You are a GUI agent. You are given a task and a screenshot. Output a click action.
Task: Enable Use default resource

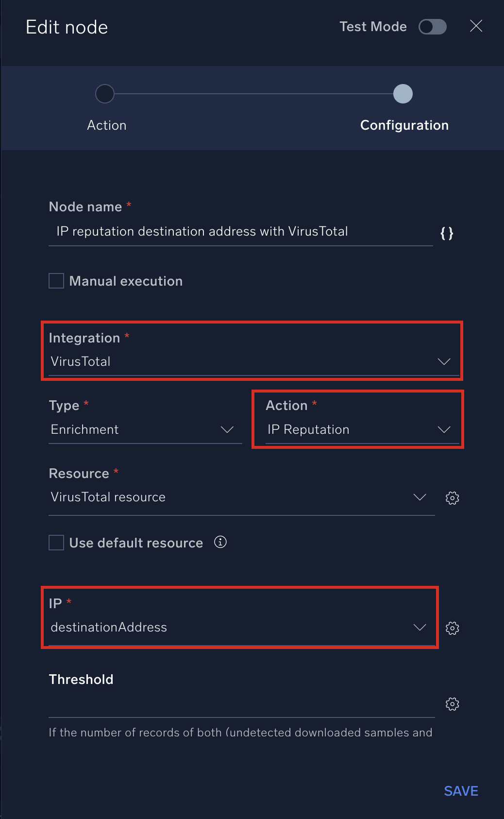click(55, 543)
